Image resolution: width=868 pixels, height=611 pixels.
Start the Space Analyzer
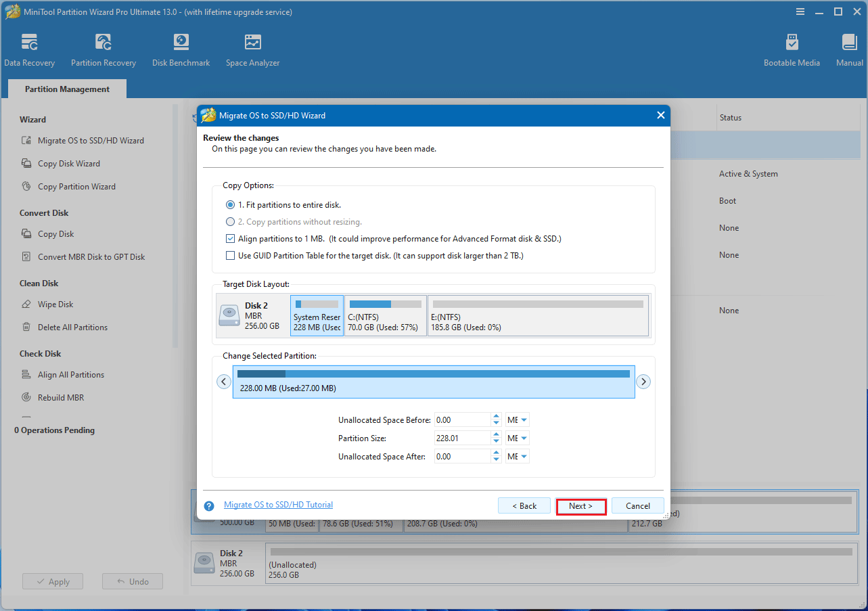tap(252, 49)
